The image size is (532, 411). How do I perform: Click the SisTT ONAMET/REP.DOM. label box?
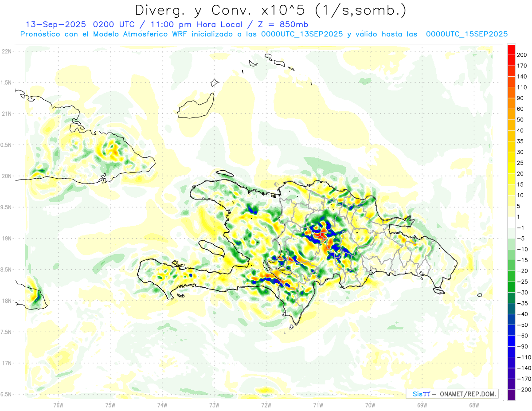click(451, 394)
